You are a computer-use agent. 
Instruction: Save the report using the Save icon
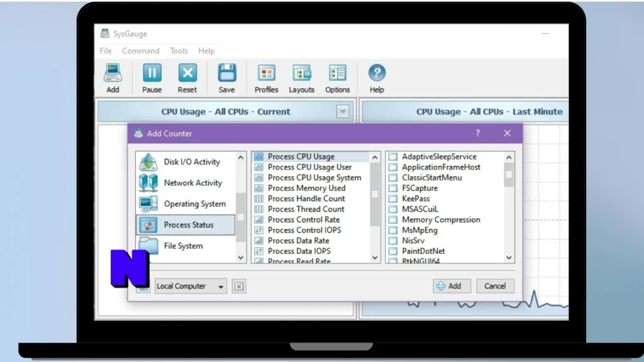point(226,73)
